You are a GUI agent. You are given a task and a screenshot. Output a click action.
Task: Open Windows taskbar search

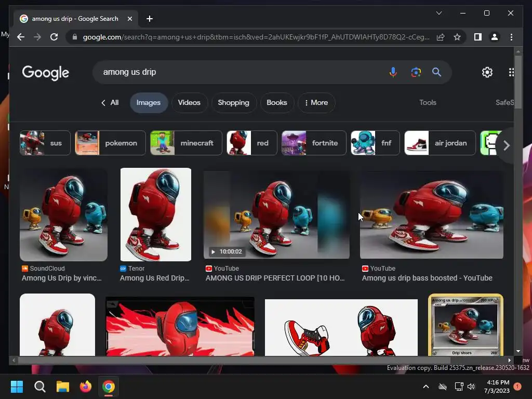pyautogui.click(x=39, y=387)
